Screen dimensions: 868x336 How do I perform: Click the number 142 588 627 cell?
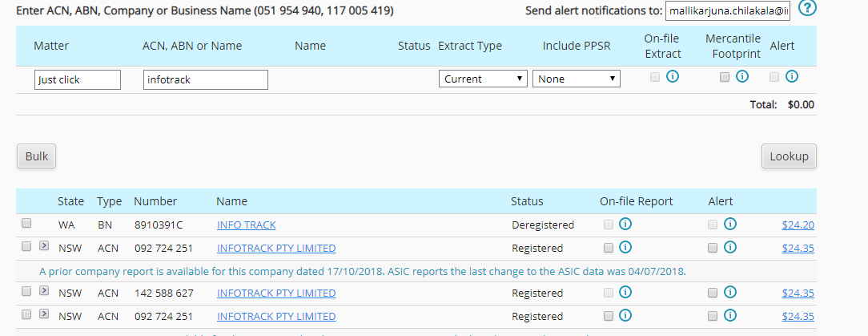(164, 293)
